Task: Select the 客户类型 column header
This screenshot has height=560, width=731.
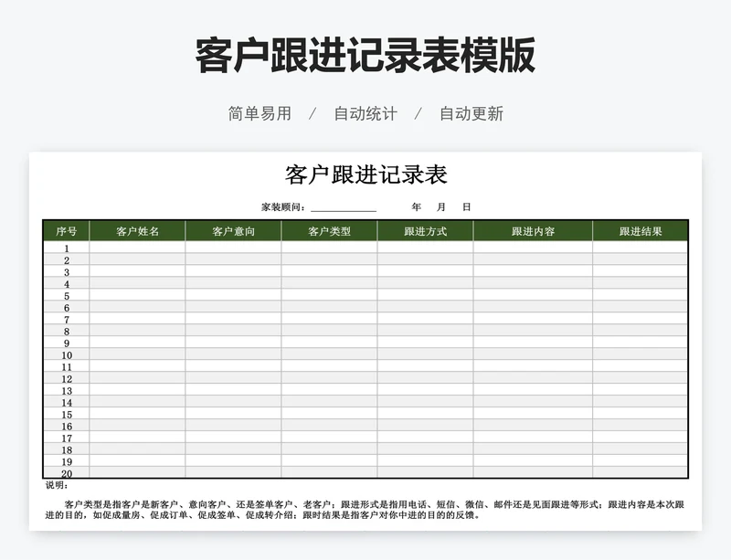Action: pos(330,231)
